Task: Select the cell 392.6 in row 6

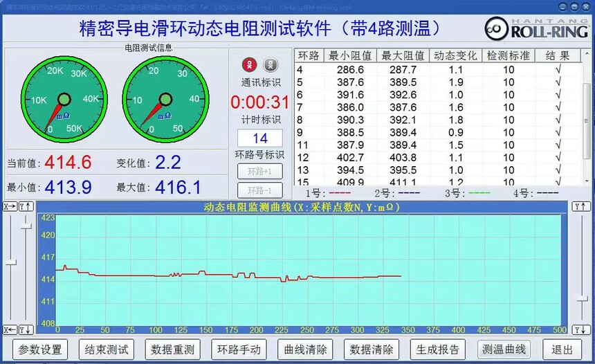Action: click(x=403, y=95)
